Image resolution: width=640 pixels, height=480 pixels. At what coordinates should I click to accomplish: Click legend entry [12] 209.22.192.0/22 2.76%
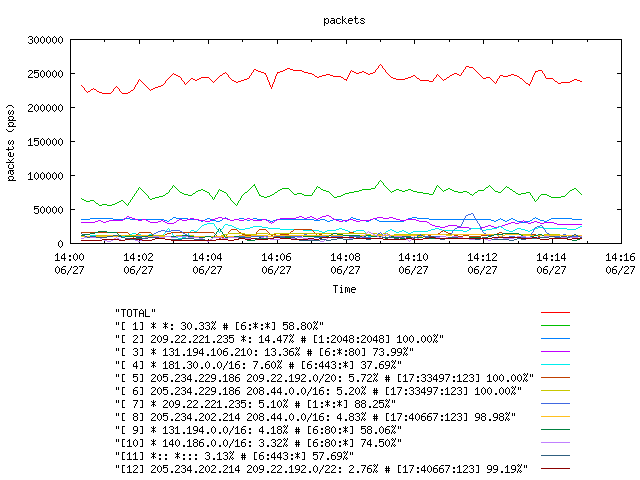[321, 469]
